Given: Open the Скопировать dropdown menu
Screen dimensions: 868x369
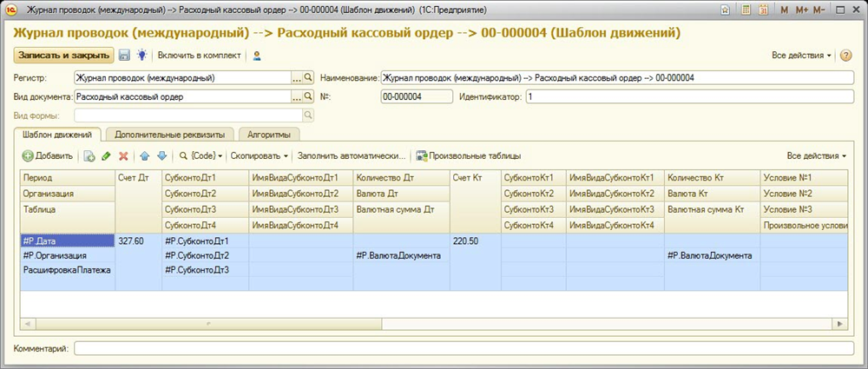Looking at the screenshot, I should [x=260, y=156].
